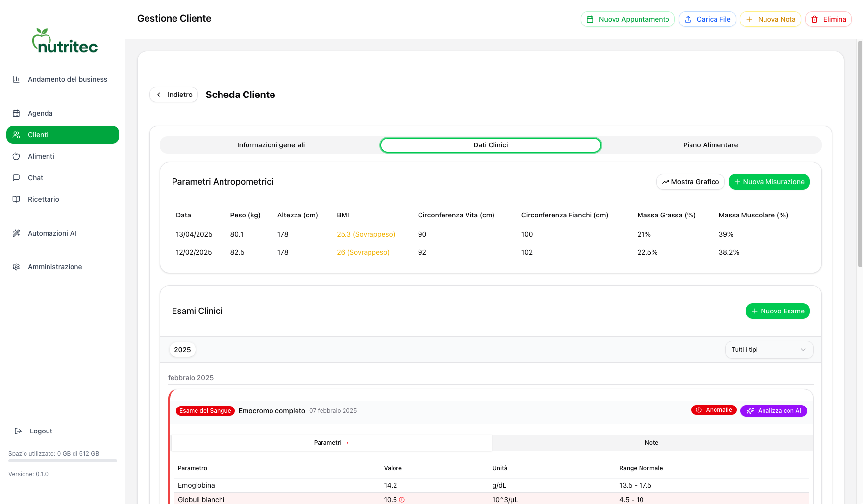Click the open book icon beside Ricettario
The image size is (863, 504).
coord(16,199)
